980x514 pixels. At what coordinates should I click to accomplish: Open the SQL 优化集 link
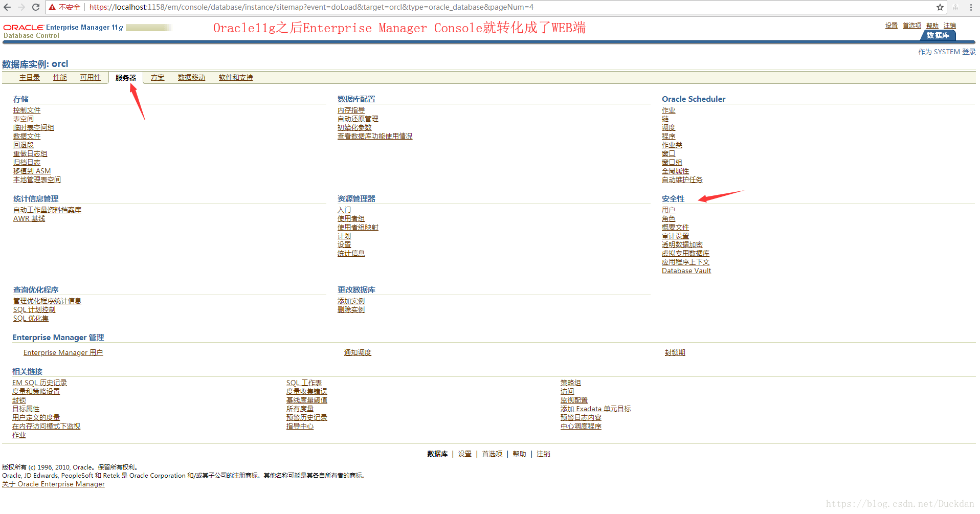coord(31,319)
